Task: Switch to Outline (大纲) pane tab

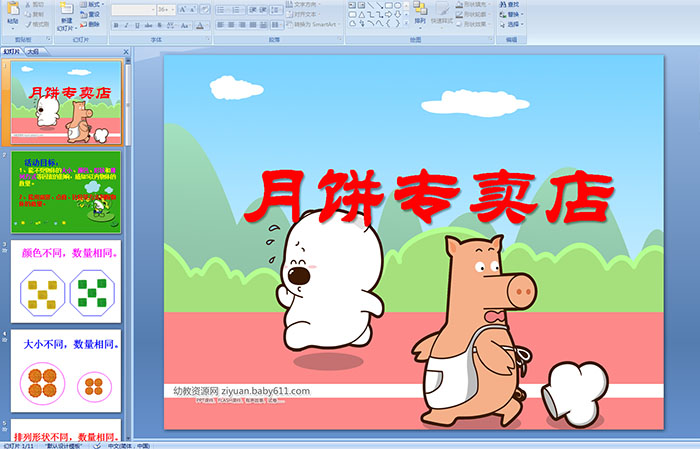Action: pos(33,52)
